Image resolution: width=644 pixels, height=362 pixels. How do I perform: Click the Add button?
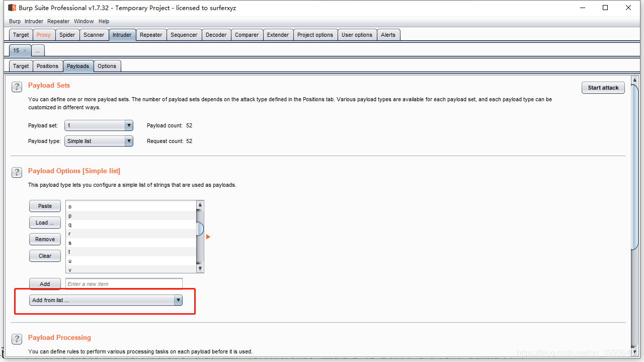[45, 284]
